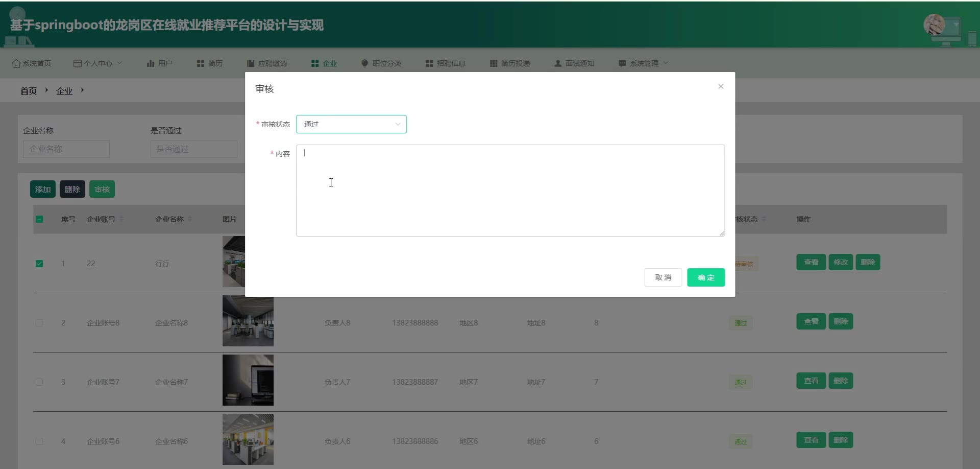Expand the 系统管理 menu

pyautogui.click(x=644, y=63)
